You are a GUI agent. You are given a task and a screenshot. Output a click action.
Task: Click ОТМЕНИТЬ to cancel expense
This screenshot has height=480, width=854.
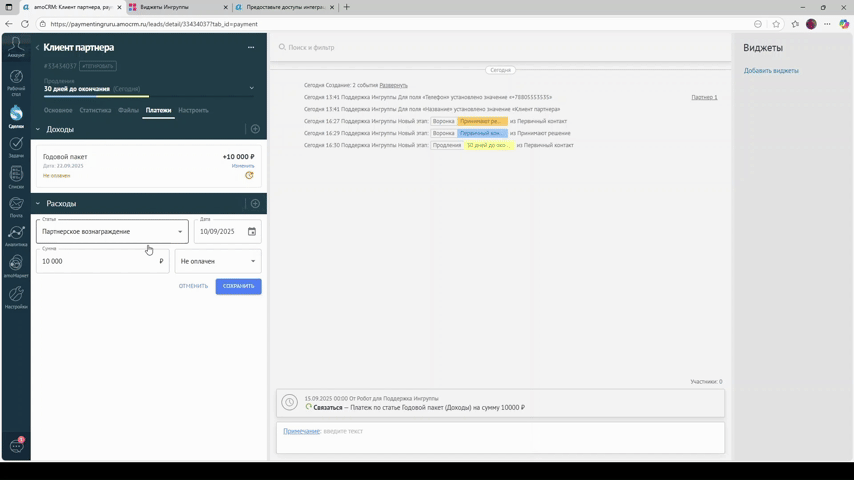click(193, 286)
